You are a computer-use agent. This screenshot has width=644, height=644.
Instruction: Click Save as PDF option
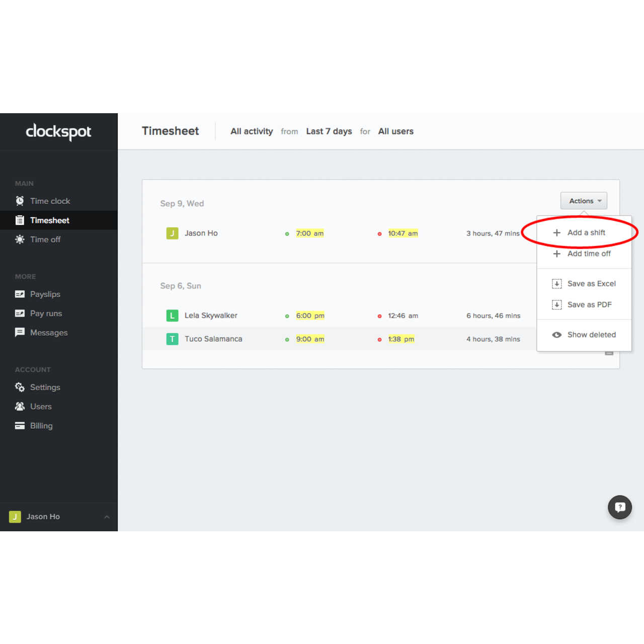[x=589, y=305]
